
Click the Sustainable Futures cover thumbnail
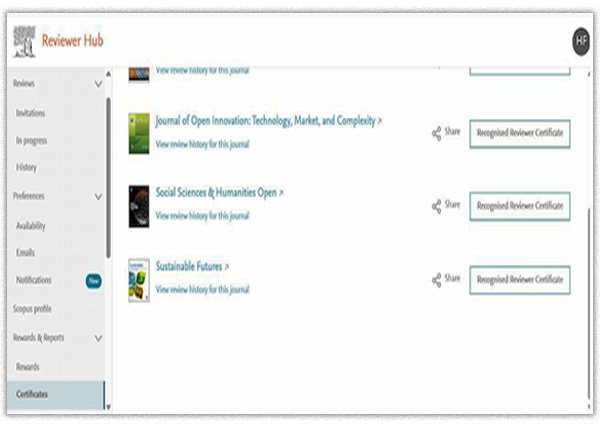(x=139, y=281)
